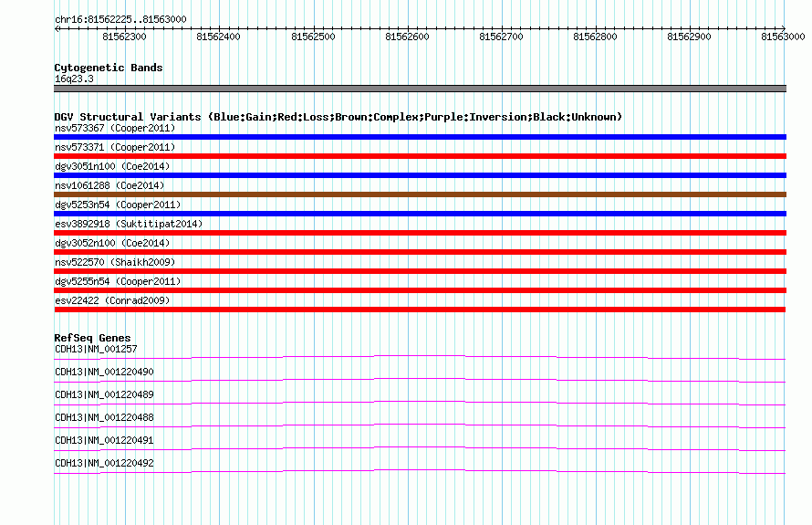Click the 81562700 ruler position
812x525 pixels.
pos(501,37)
